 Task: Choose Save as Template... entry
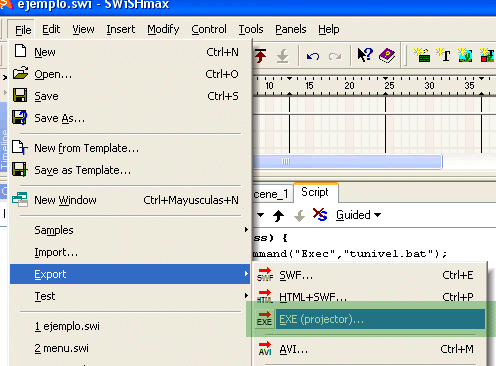[130, 170]
